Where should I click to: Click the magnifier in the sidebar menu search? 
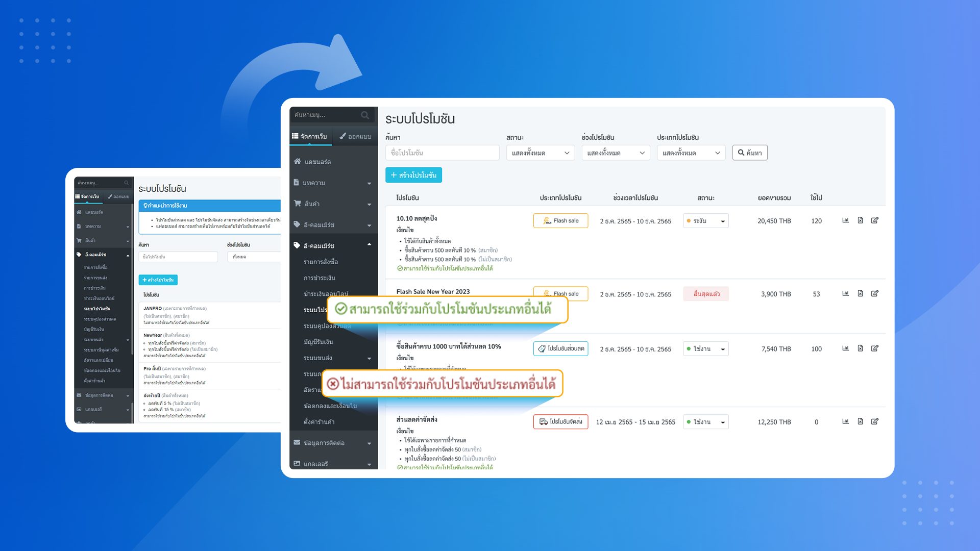(x=365, y=115)
